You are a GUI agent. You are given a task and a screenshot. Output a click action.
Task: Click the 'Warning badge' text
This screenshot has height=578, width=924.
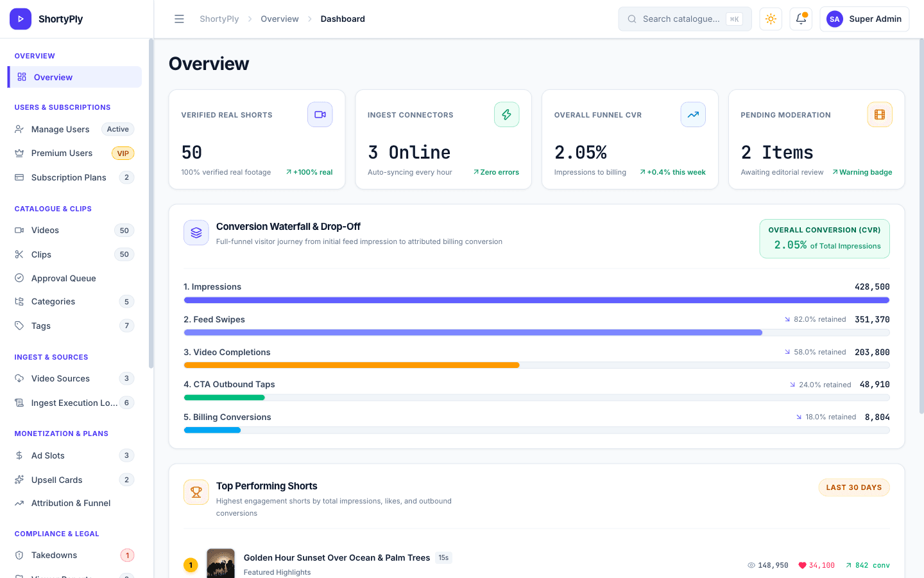tap(866, 172)
